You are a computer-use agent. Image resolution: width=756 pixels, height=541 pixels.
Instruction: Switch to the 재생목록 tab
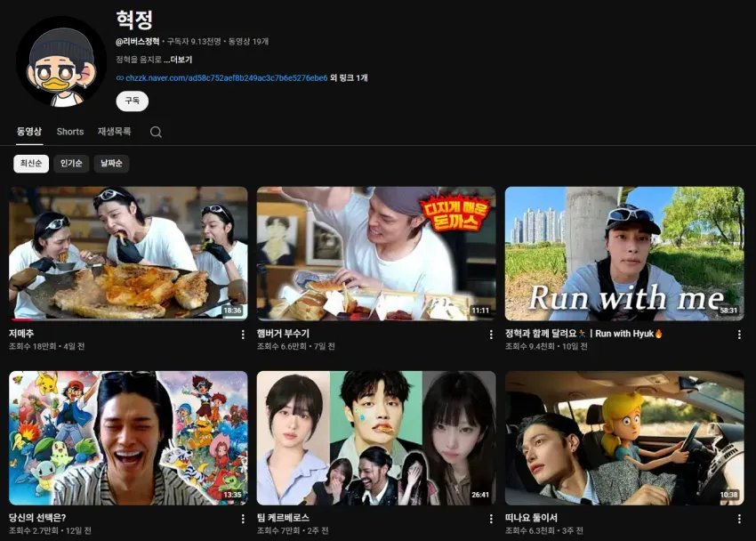pos(114,132)
